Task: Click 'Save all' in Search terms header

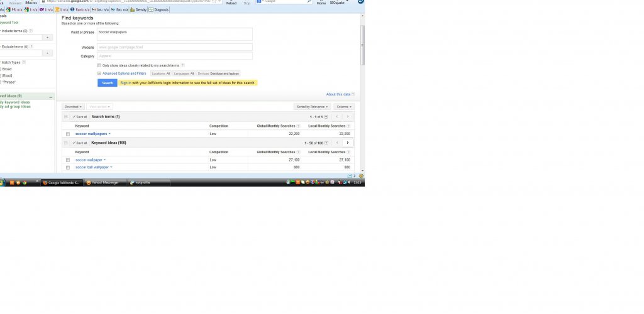Action: click(x=80, y=117)
